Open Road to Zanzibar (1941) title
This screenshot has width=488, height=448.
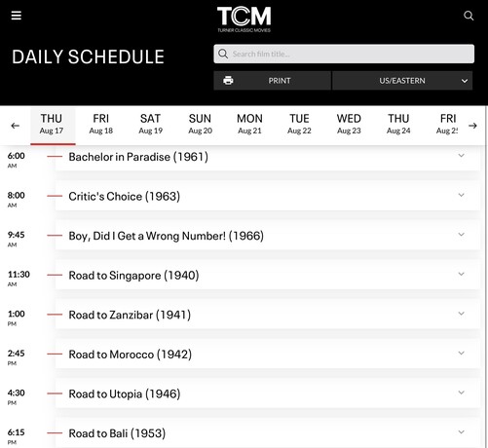tap(130, 315)
